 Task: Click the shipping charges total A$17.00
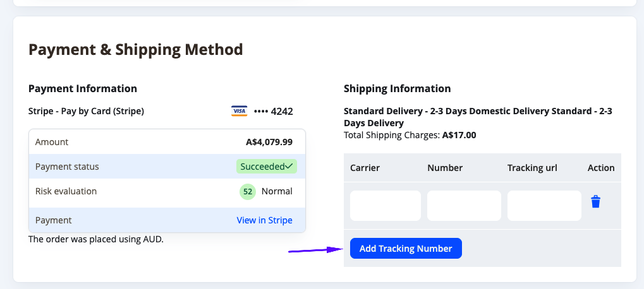pos(459,135)
